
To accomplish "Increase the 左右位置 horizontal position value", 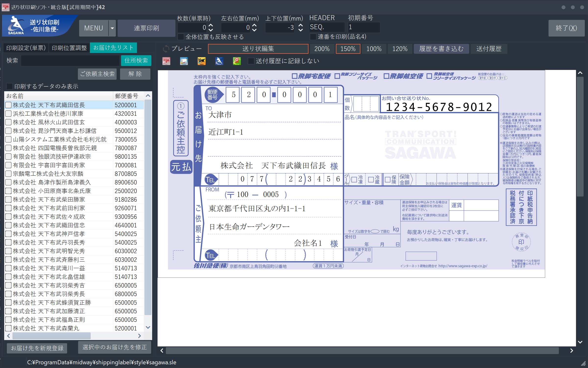I will 255,25.
